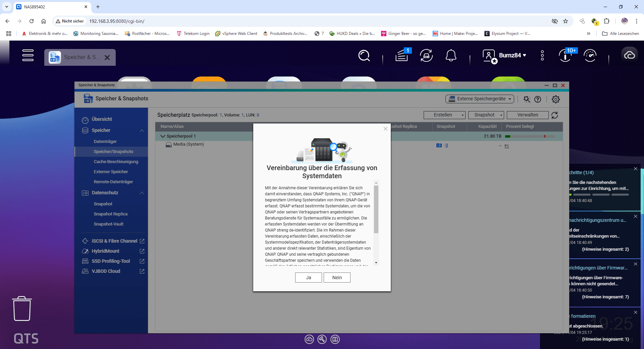Click the snapshot camera icon in Media row
Image resolution: width=644 pixels, height=349 pixels.
tap(439, 145)
